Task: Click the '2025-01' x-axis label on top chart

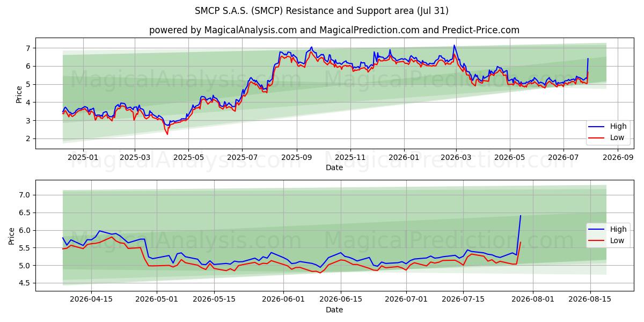Action: 83,158
